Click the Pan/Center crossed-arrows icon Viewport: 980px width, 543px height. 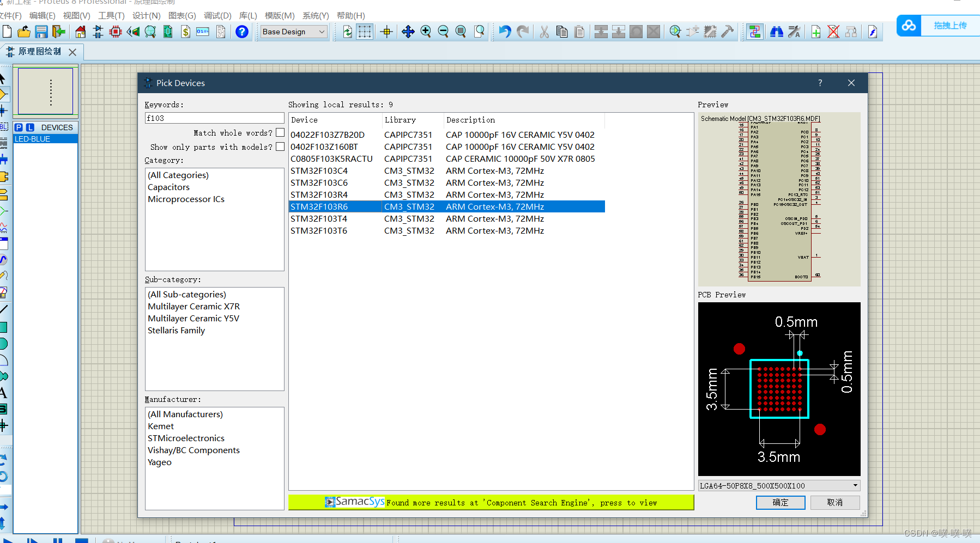tap(408, 32)
